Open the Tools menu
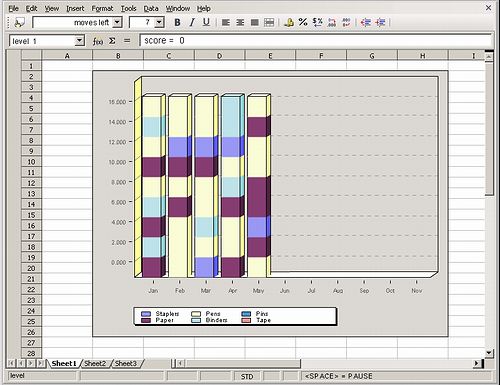Viewport: 500px width, 385px height. (128, 8)
